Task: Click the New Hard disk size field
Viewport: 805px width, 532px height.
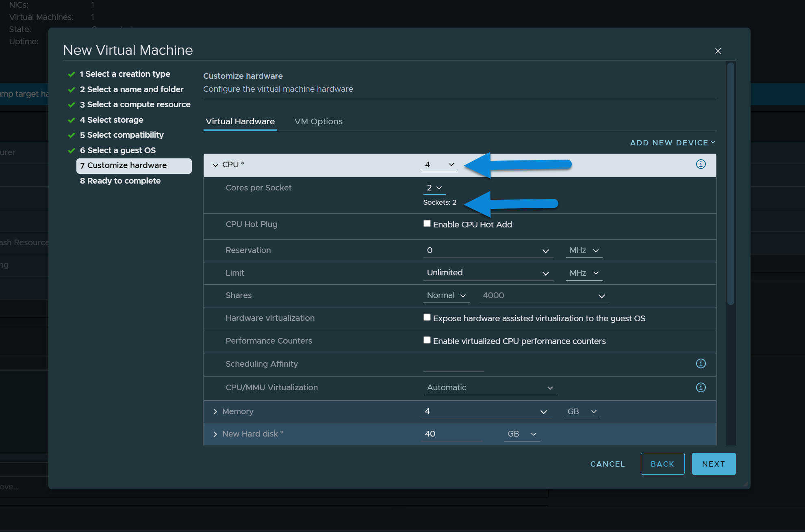Action: [452, 434]
